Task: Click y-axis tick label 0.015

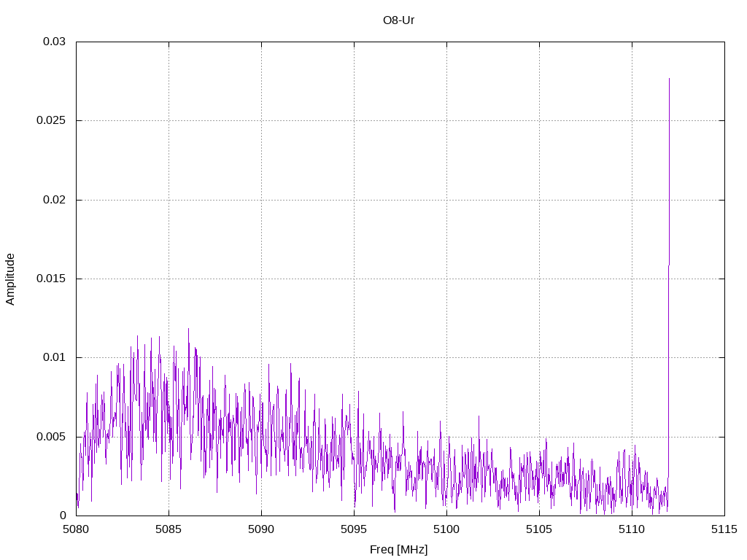Action: tap(51, 279)
